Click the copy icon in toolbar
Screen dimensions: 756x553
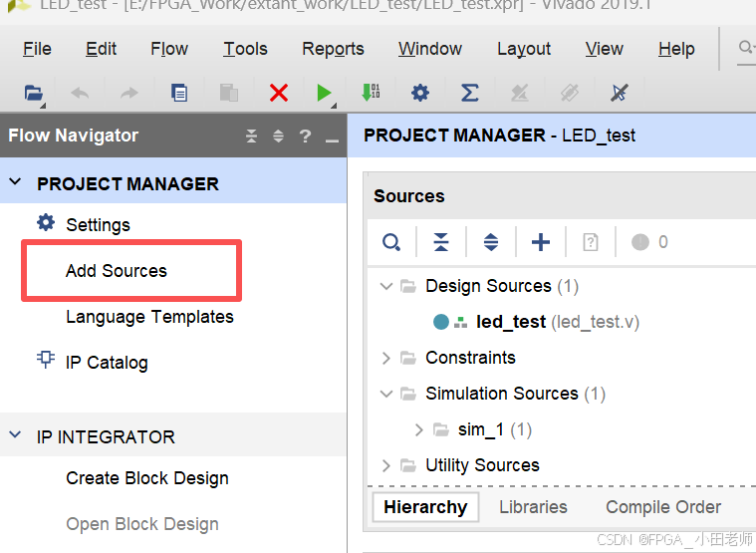[179, 93]
